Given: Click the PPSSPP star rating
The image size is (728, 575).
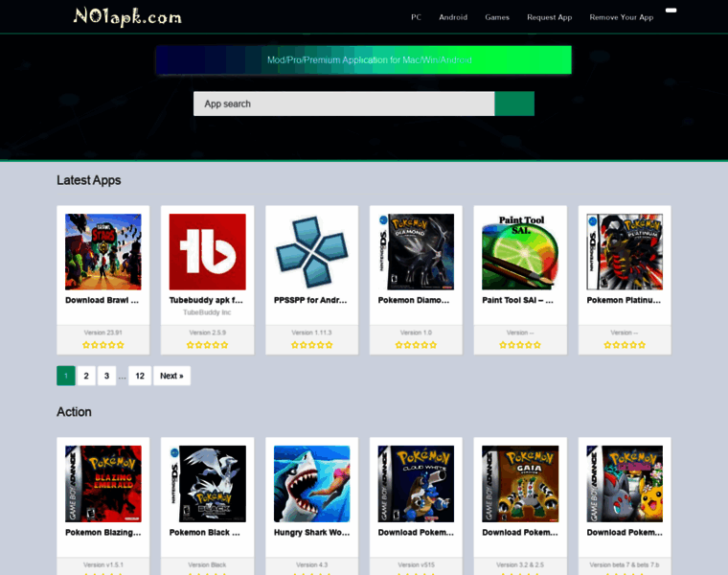Looking at the screenshot, I should (311, 345).
